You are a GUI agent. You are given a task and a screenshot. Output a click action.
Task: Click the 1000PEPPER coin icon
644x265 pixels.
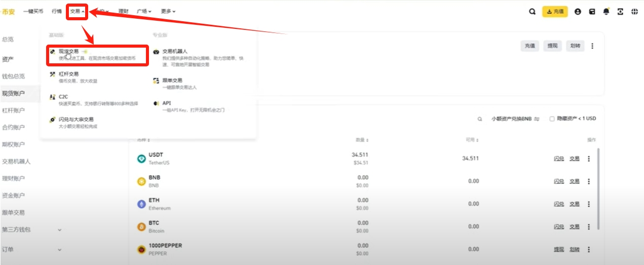point(141,249)
